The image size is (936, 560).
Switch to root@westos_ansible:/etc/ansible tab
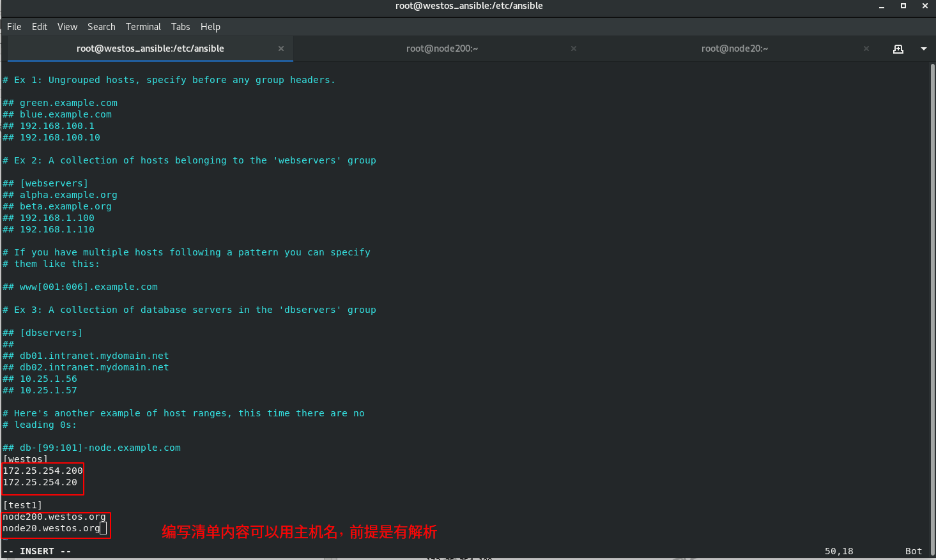[150, 49]
